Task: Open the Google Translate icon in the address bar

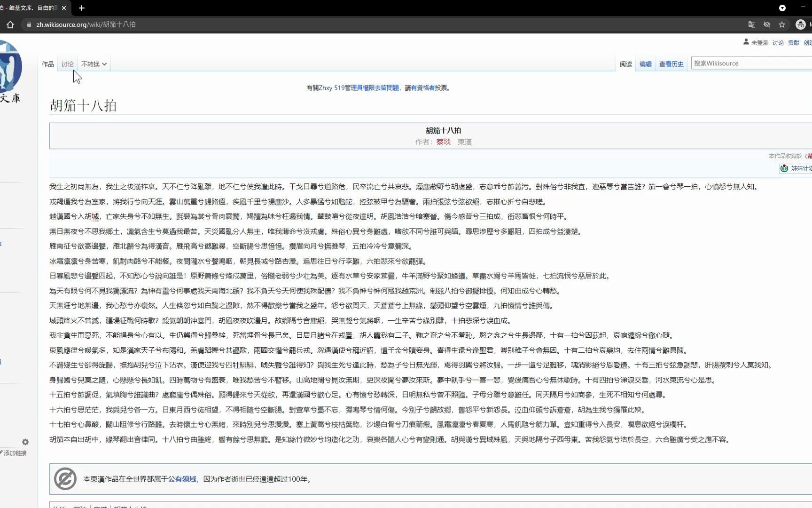Action: 752,24
